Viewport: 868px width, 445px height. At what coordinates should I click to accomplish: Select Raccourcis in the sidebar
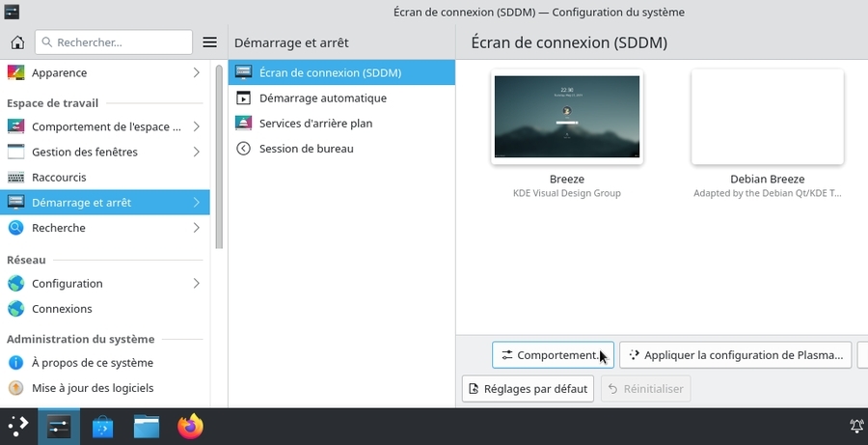pyautogui.click(x=104, y=178)
